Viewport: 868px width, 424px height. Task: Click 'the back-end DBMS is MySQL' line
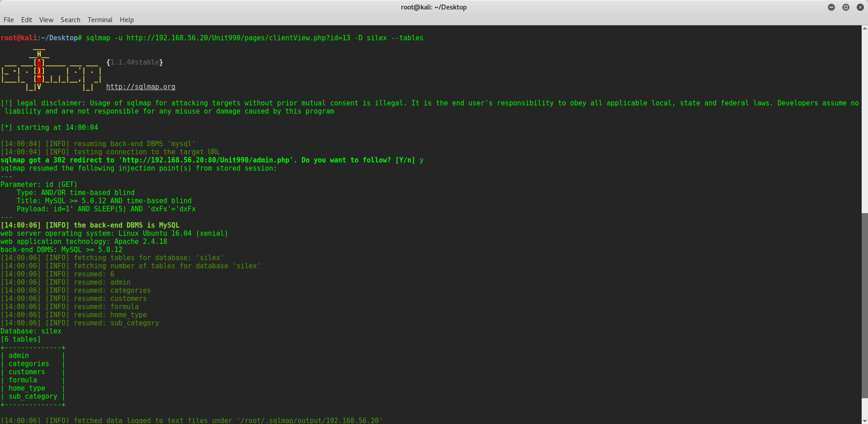90,225
